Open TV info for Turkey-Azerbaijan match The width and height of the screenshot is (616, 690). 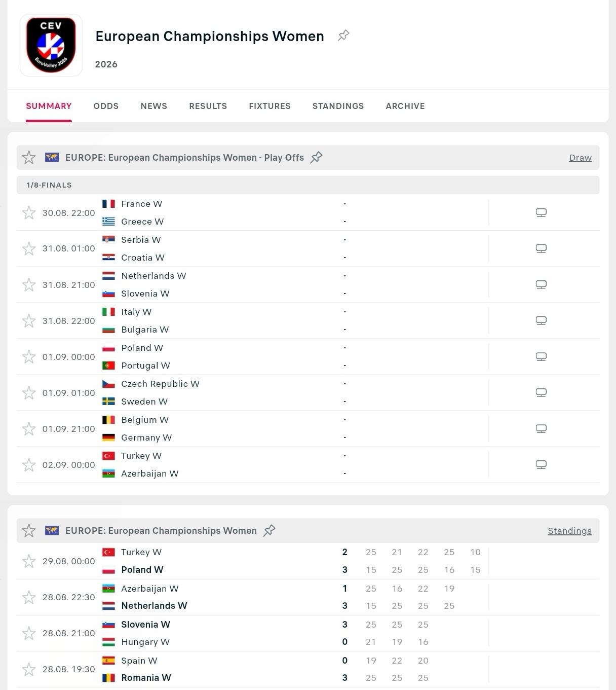(541, 464)
